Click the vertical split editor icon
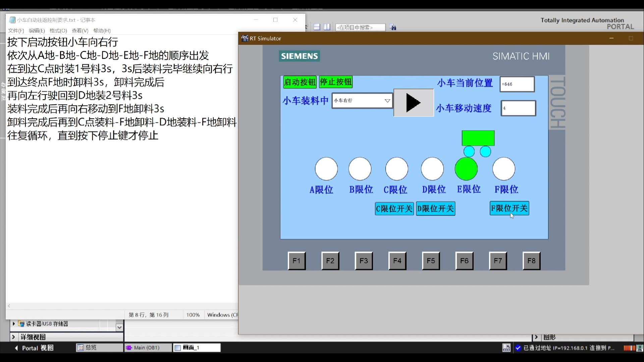This screenshot has width=644, height=362. (327, 27)
